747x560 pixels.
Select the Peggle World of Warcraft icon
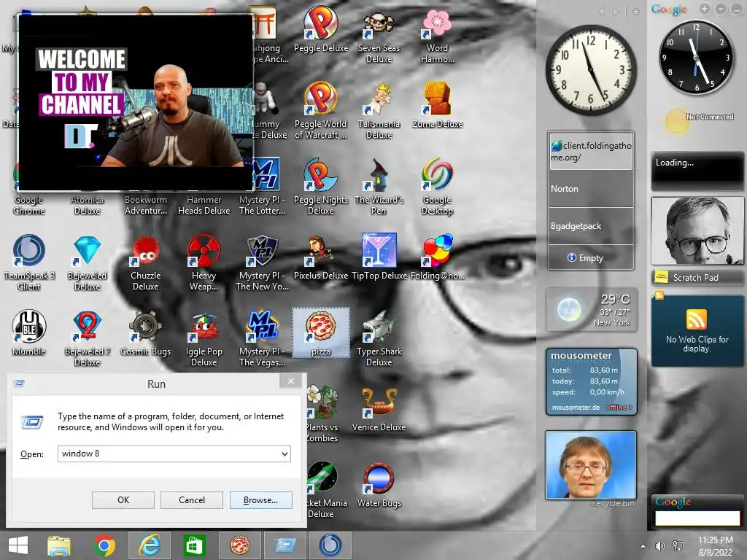(321, 111)
